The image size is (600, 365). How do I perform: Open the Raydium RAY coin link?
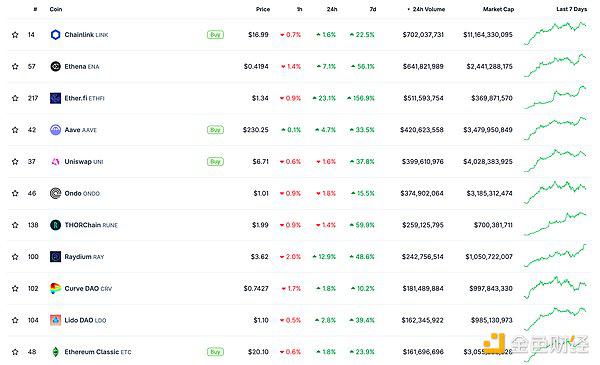[x=84, y=257]
